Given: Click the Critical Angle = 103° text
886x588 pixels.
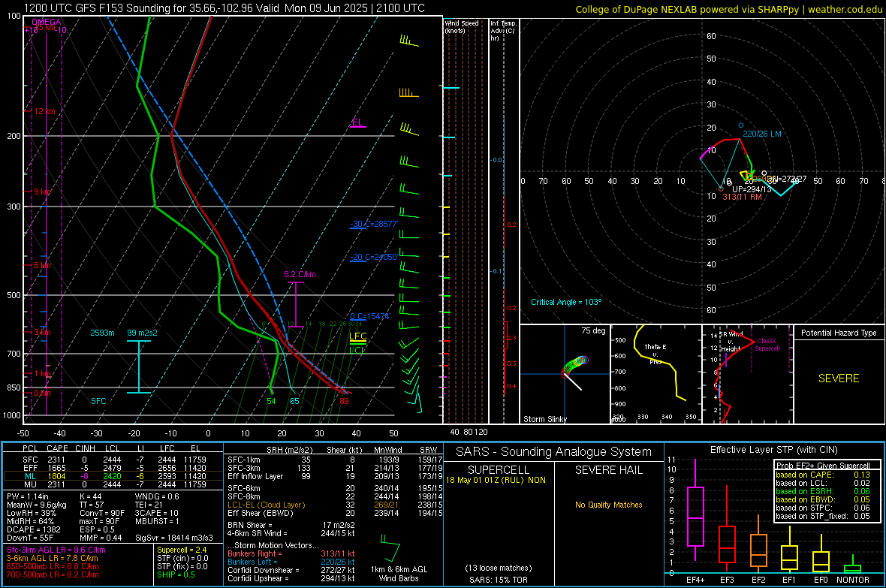Looking at the screenshot, I should pyautogui.click(x=566, y=302).
